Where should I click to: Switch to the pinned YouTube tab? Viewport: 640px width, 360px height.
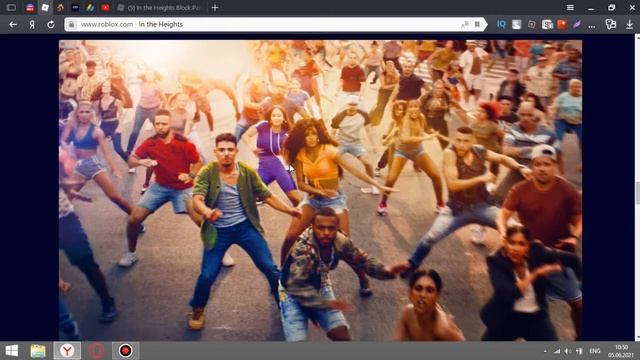tap(105, 7)
